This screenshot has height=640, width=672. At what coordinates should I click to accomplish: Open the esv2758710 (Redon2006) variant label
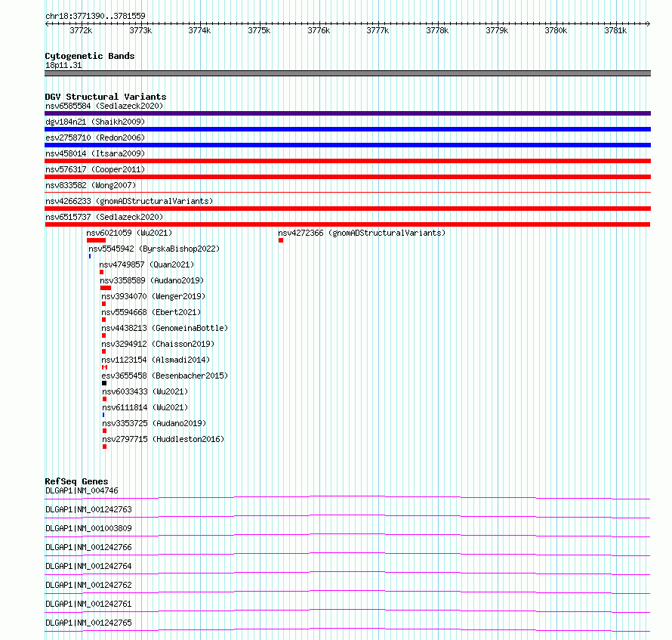point(95,138)
